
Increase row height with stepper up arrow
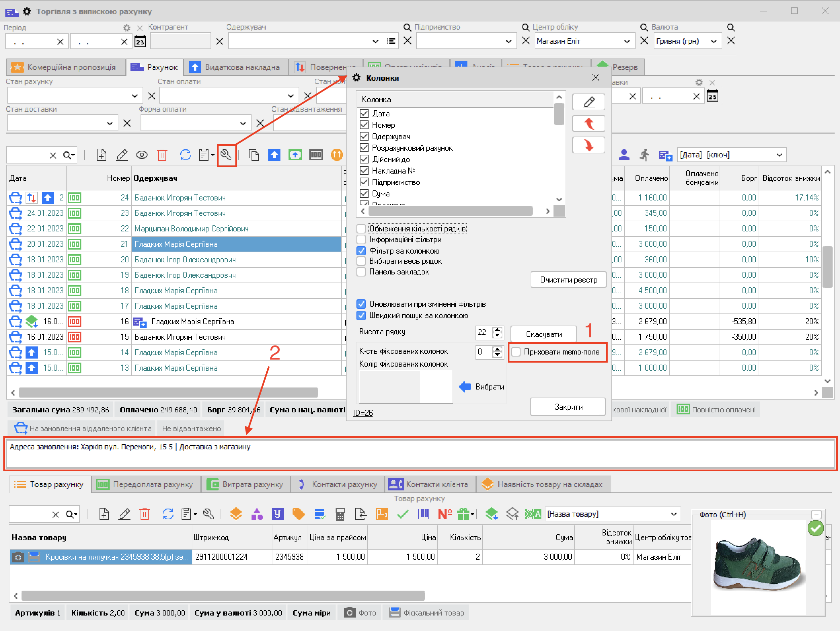pos(497,329)
